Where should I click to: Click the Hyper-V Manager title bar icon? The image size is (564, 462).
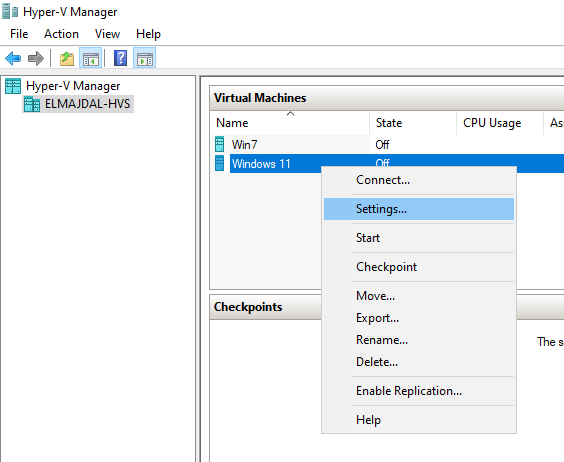point(10,12)
